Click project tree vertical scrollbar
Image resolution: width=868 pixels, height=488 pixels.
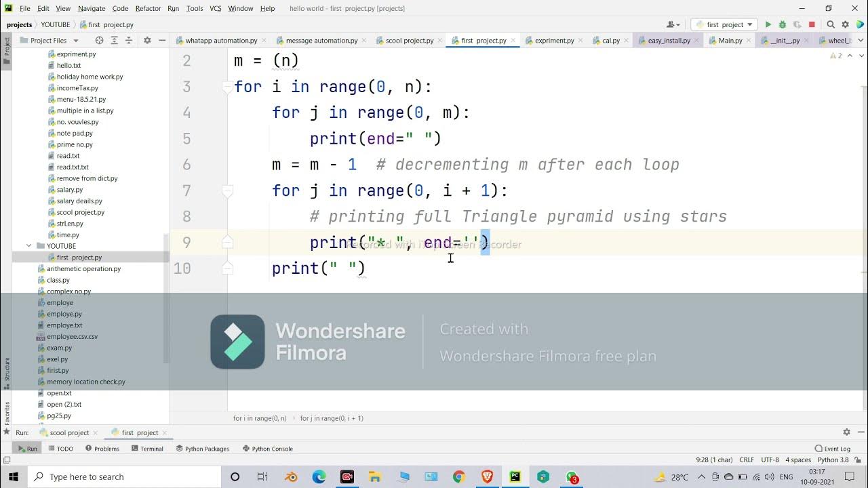167,298
